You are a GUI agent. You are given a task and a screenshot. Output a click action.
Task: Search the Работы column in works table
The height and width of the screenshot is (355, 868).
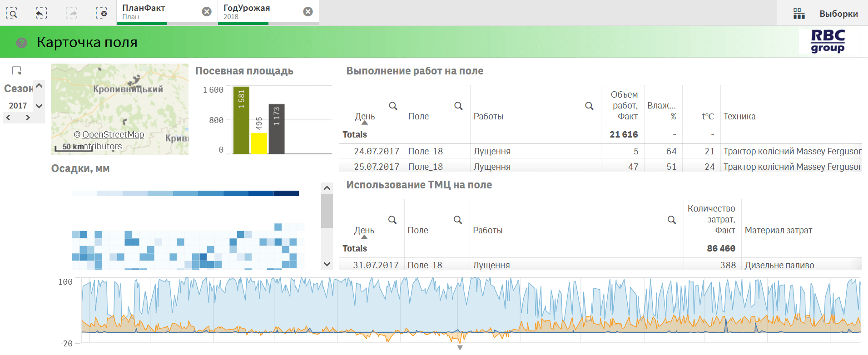589,106
